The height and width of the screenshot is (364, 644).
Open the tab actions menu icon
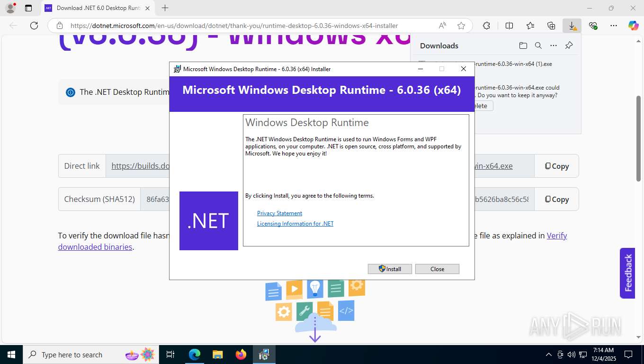point(28,8)
